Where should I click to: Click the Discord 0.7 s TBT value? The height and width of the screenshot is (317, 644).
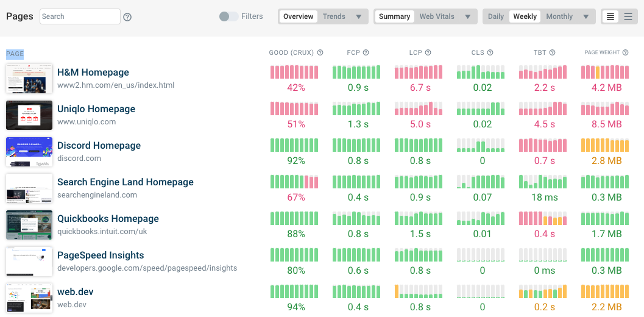point(544,161)
